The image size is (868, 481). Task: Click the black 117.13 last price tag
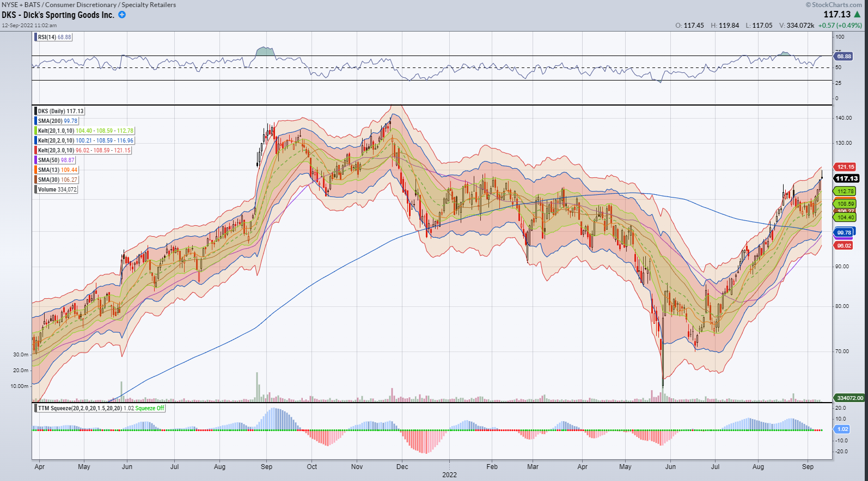pyautogui.click(x=847, y=178)
